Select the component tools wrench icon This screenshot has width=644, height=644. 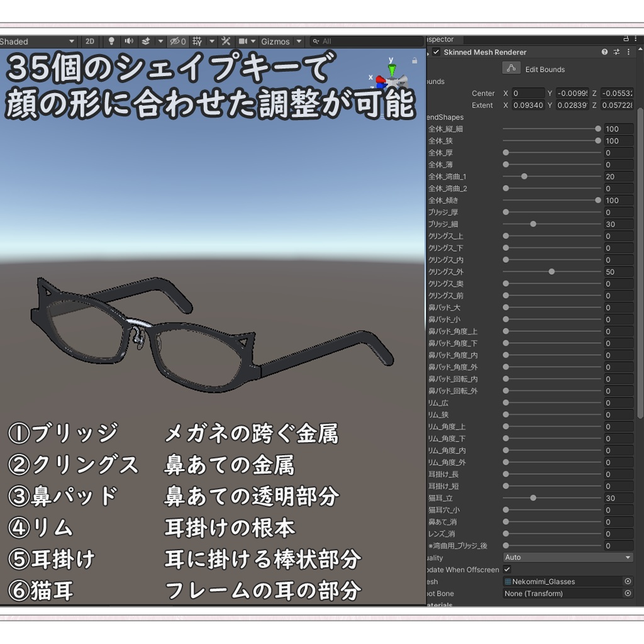pos(226,42)
